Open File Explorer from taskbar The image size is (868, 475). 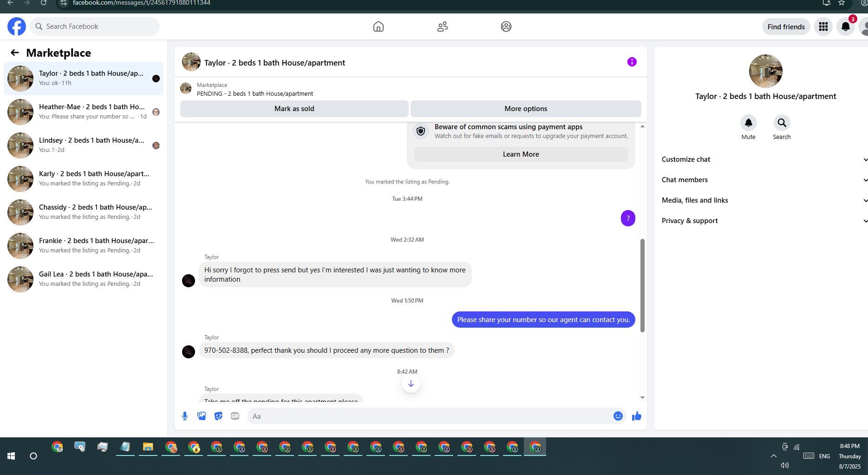click(x=148, y=447)
